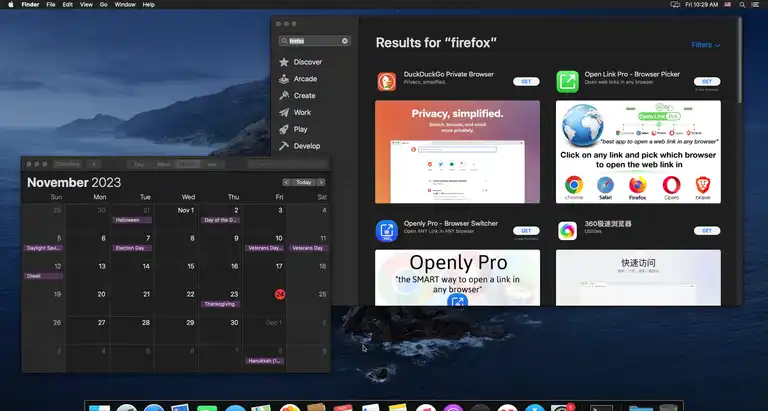Open the View menu

(x=86, y=4)
